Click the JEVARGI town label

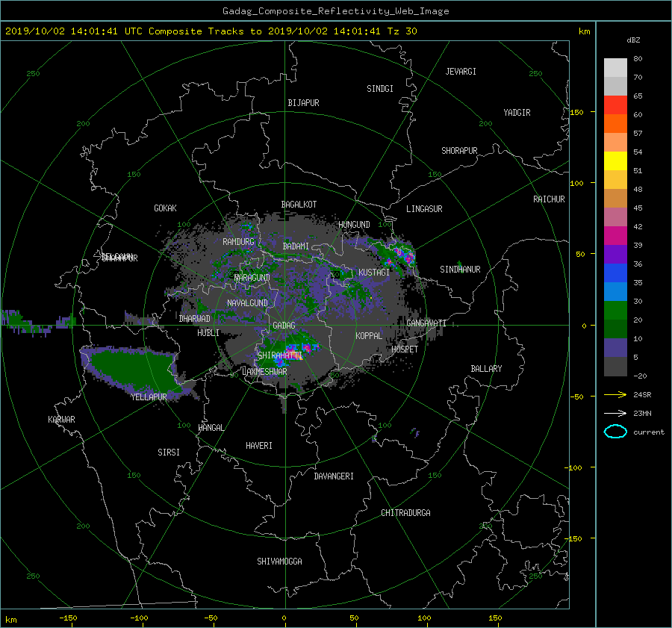coord(461,72)
